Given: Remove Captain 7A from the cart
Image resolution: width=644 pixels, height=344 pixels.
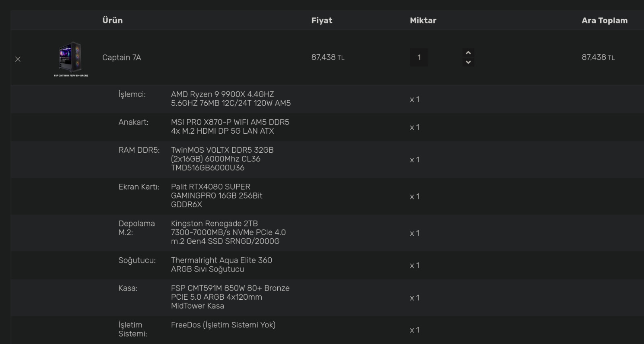Looking at the screenshot, I should tap(18, 59).
